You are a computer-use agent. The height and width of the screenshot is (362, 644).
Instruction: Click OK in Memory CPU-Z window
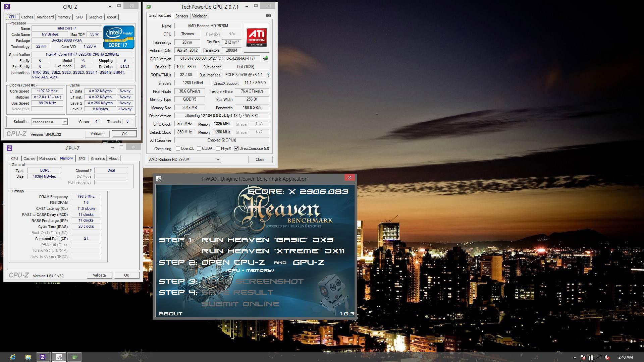tap(126, 275)
